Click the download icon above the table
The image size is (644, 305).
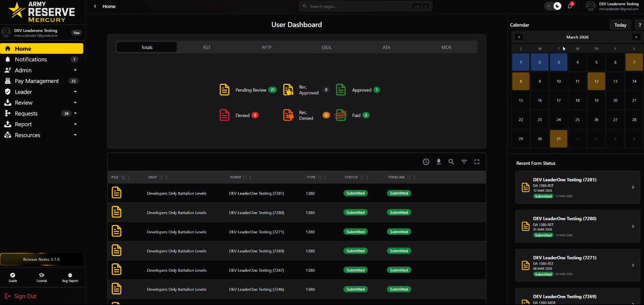coord(438,162)
